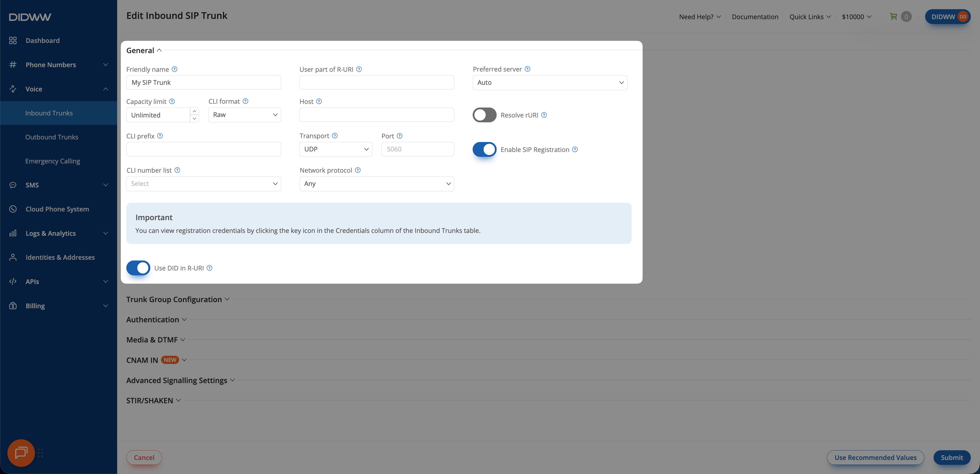
Task: Click the shopping cart icon
Action: pos(894,16)
